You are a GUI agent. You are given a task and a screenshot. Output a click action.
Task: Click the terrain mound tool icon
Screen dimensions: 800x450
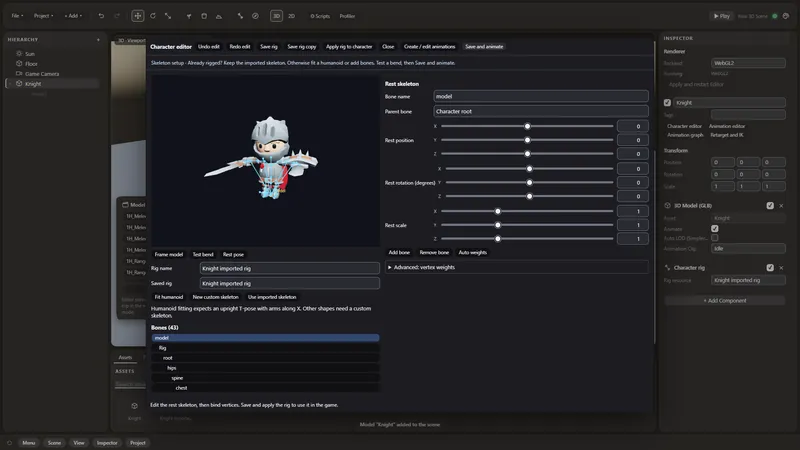pos(219,16)
